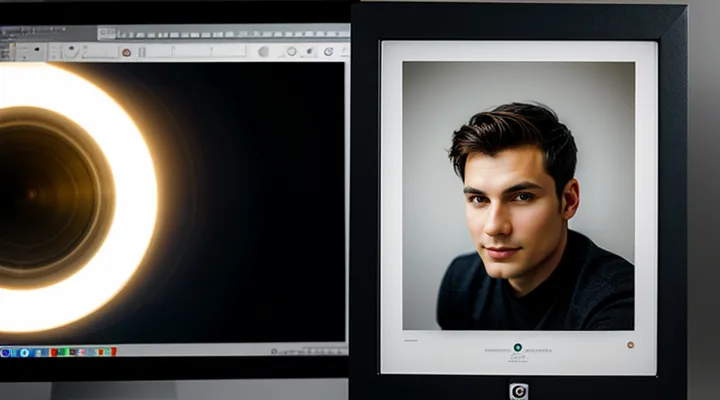Click the signature text beneath the green button

pyautogui.click(x=517, y=358)
